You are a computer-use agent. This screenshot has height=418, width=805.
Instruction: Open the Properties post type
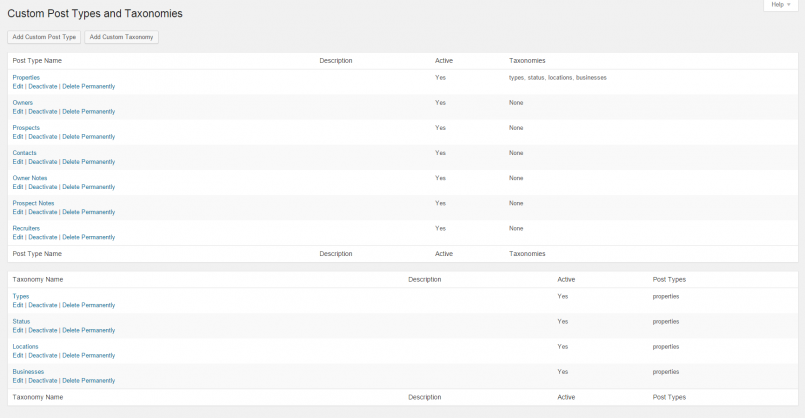(x=26, y=78)
